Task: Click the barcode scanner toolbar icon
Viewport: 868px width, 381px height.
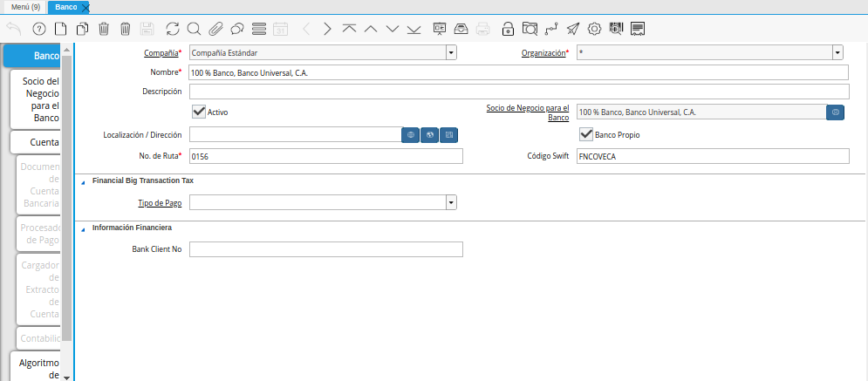Action: point(616,29)
